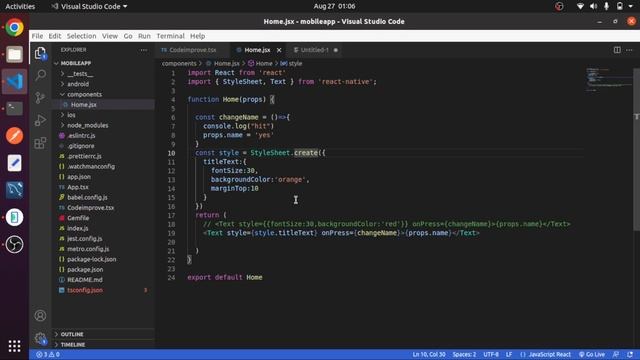The height and width of the screenshot is (360, 640).
Task: Open the Explorer view in activity bar
Action: click(x=40, y=53)
